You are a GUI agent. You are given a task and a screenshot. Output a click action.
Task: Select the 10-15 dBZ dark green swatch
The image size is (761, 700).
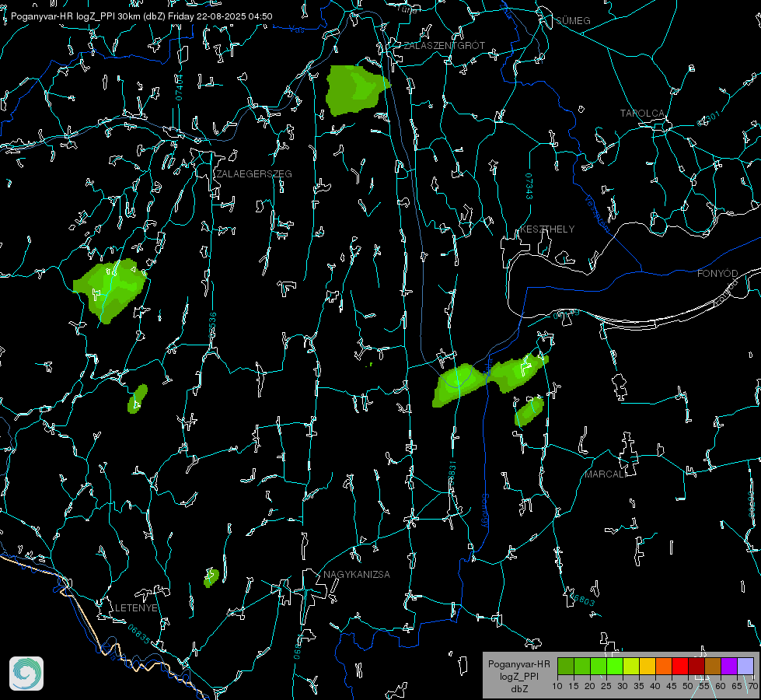click(566, 666)
